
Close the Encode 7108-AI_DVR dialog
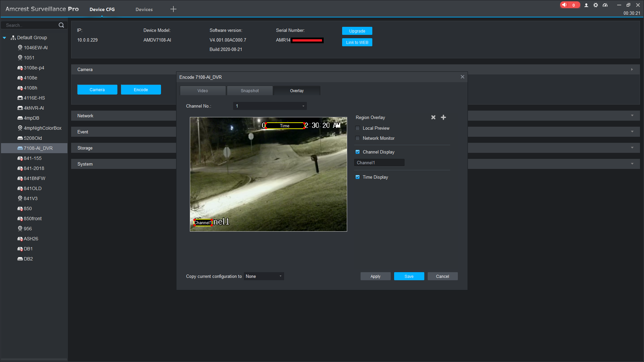coord(463,77)
